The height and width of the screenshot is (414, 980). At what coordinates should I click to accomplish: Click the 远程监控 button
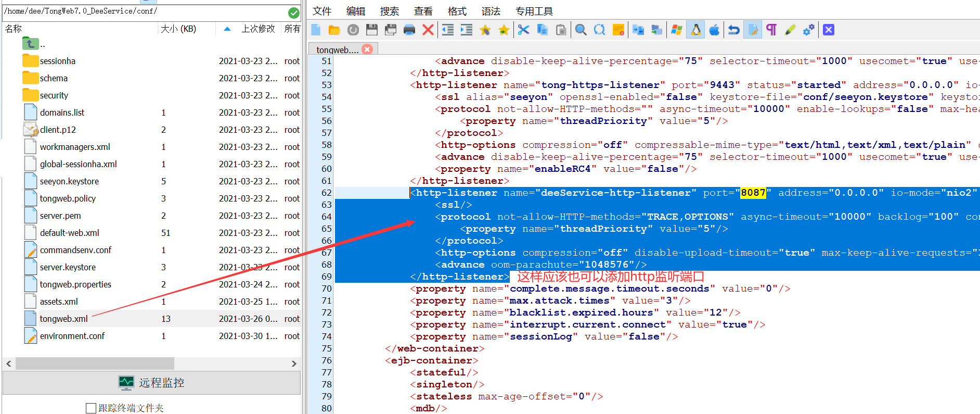(151, 383)
